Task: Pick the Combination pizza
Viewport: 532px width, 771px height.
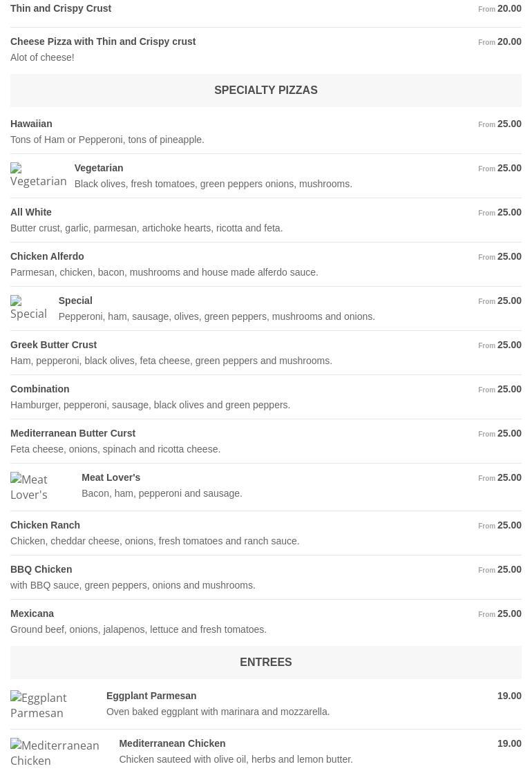Action: tap(39, 389)
